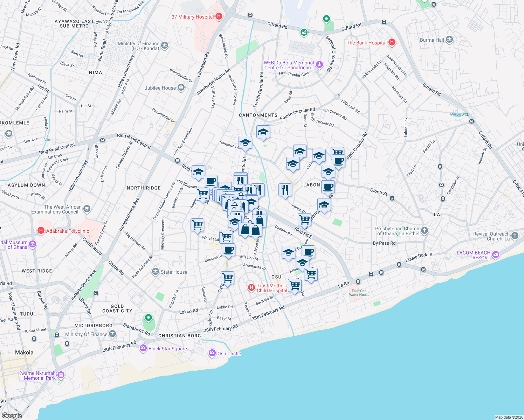Select the Osu Castle attraction marker
Image resolution: width=524 pixels, height=420 pixels.
pyautogui.click(x=212, y=353)
